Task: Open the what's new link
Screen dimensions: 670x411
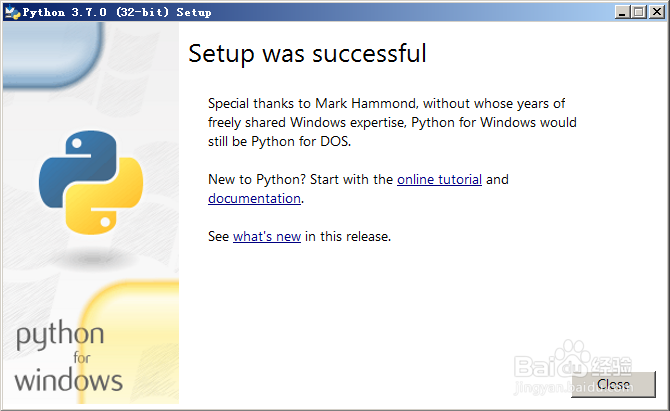Action: click(266, 237)
